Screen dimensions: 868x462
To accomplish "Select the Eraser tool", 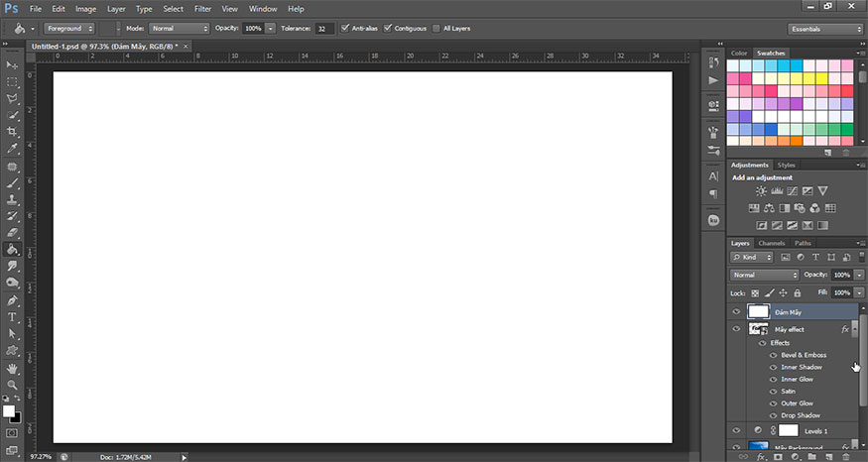I will 12,233.
